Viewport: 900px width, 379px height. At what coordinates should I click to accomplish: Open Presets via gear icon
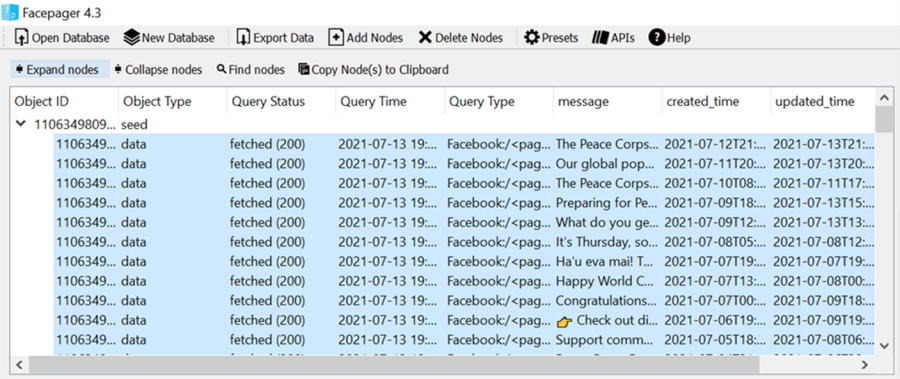point(532,38)
